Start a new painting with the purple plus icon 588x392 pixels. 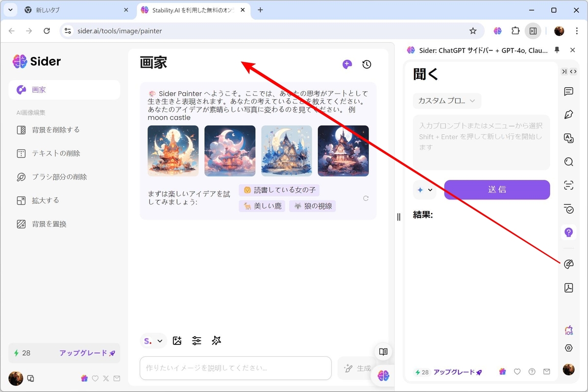click(347, 64)
